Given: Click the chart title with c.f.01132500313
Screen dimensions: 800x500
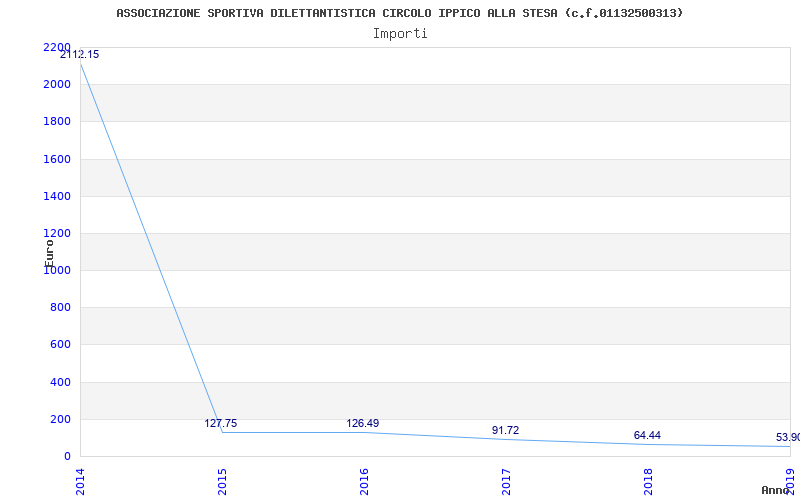Looking at the screenshot, I should [399, 13].
